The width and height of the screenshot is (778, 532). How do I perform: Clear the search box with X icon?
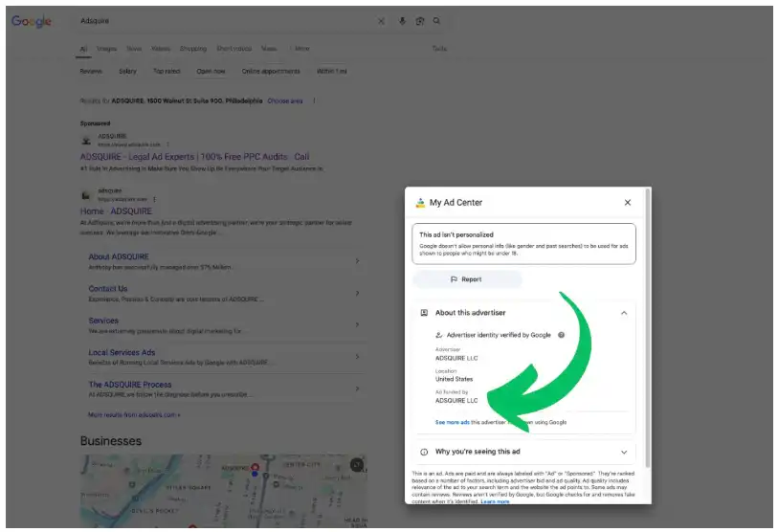pos(381,21)
